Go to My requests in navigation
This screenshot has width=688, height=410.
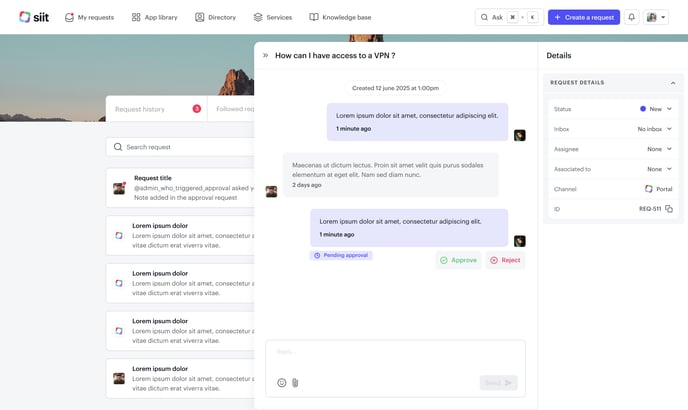(x=90, y=17)
